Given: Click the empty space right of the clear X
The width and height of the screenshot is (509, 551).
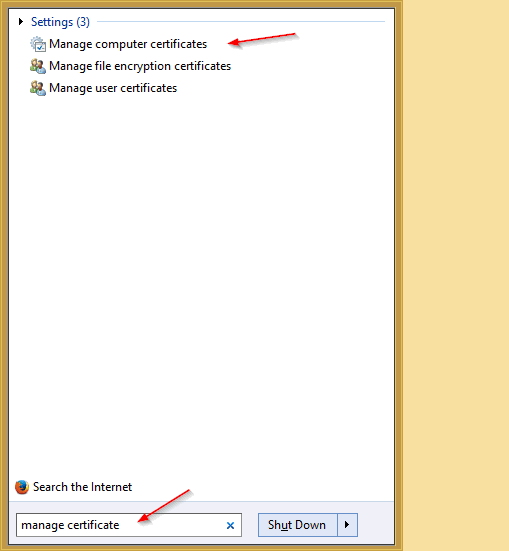Looking at the screenshot, I should tap(250, 525).
